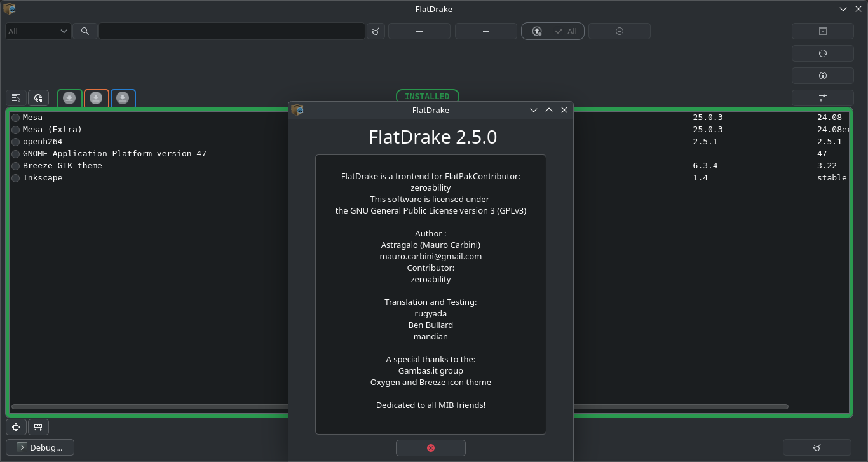Select the Breeze GTK theme row
The width and height of the screenshot is (868, 462).
click(x=62, y=166)
